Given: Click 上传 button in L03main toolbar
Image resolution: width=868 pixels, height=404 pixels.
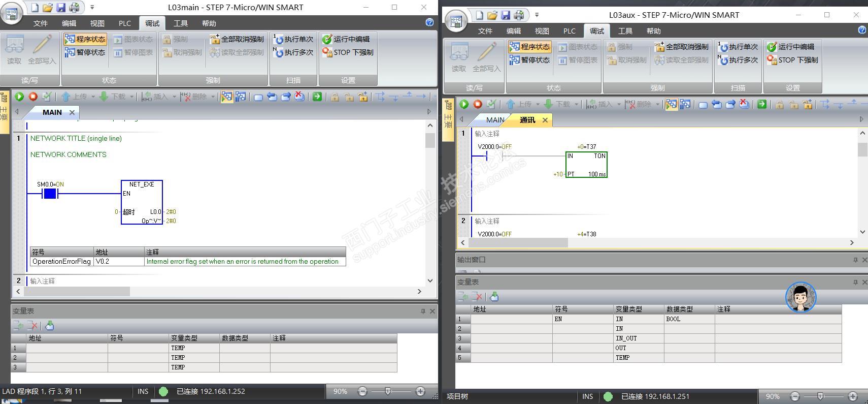Looking at the screenshot, I should [74, 97].
